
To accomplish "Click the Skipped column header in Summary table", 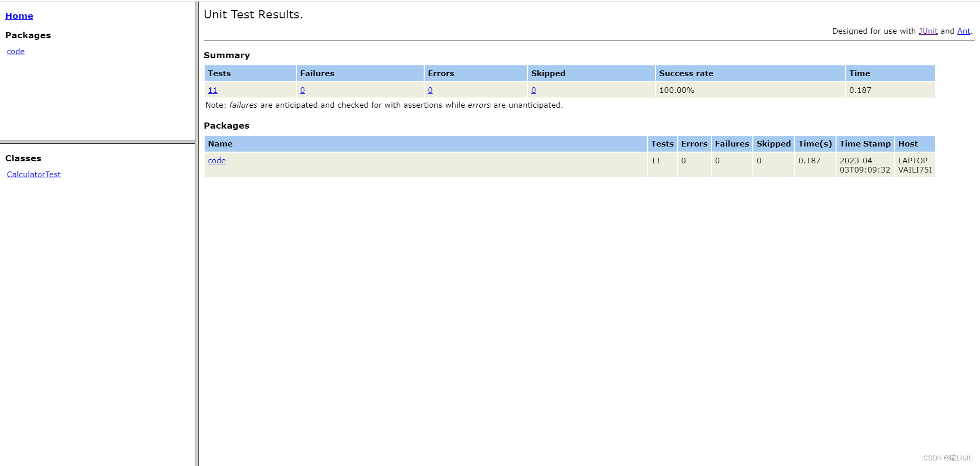I will (x=591, y=73).
